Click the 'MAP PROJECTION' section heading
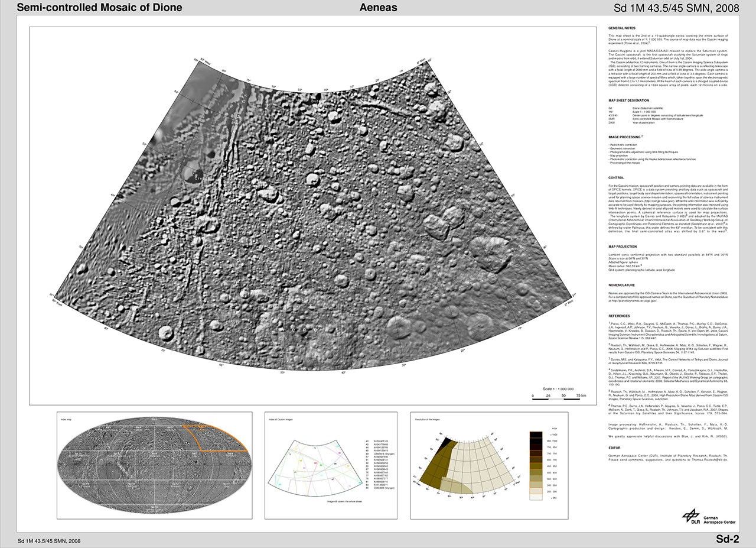Screen dimensions: 756x548 coord(623,247)
